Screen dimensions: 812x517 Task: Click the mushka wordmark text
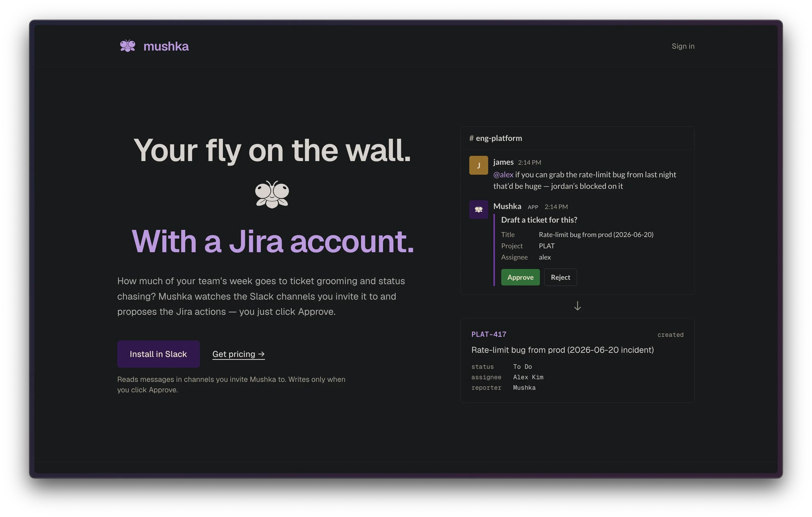[166, 46]
